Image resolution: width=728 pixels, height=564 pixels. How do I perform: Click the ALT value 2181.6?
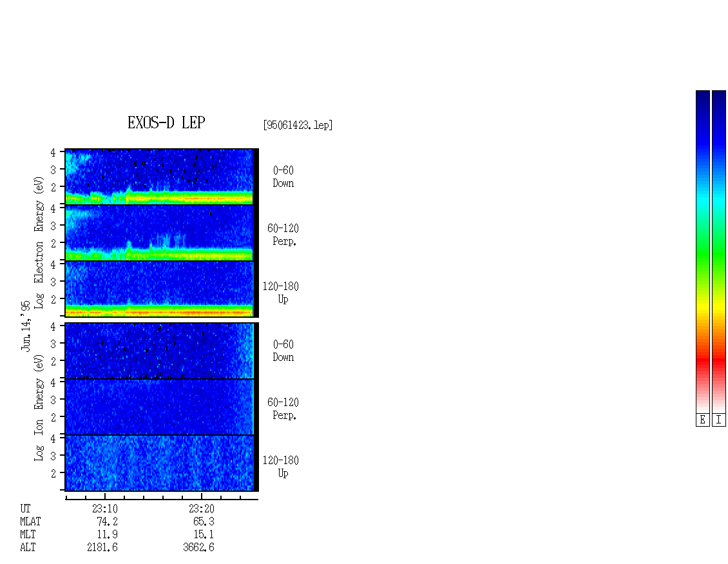[x=102, y=548]
